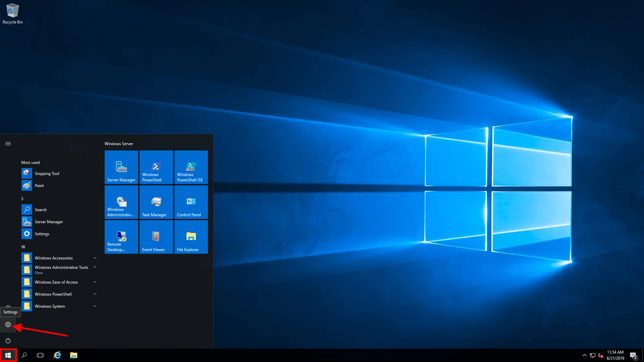
Task: Expand the Windows System folder
Action: pos(60,306)
